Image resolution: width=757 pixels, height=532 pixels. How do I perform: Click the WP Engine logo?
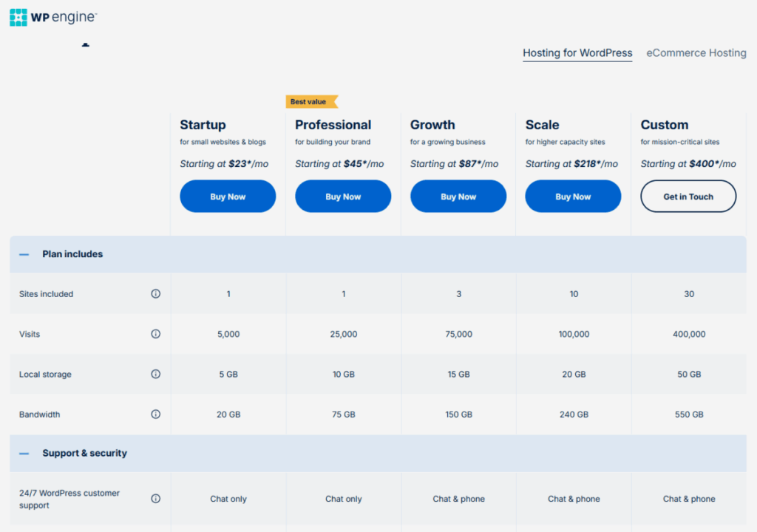(x=52, y=17)
